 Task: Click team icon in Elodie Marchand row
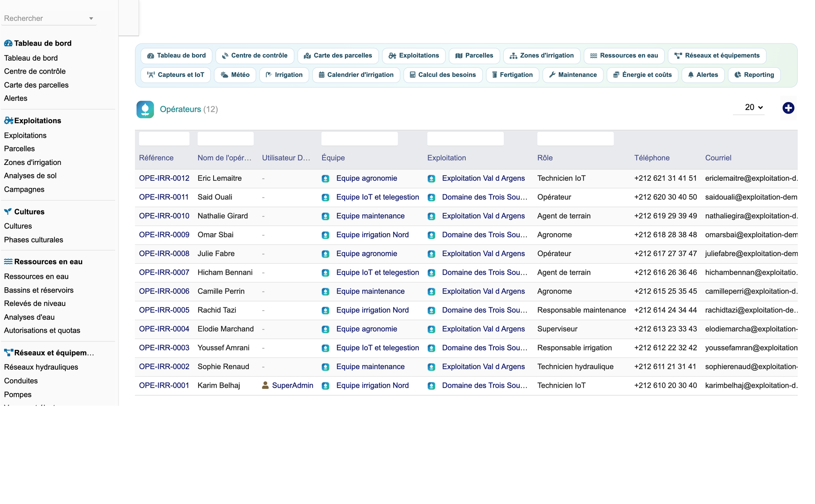pos(325,329)
